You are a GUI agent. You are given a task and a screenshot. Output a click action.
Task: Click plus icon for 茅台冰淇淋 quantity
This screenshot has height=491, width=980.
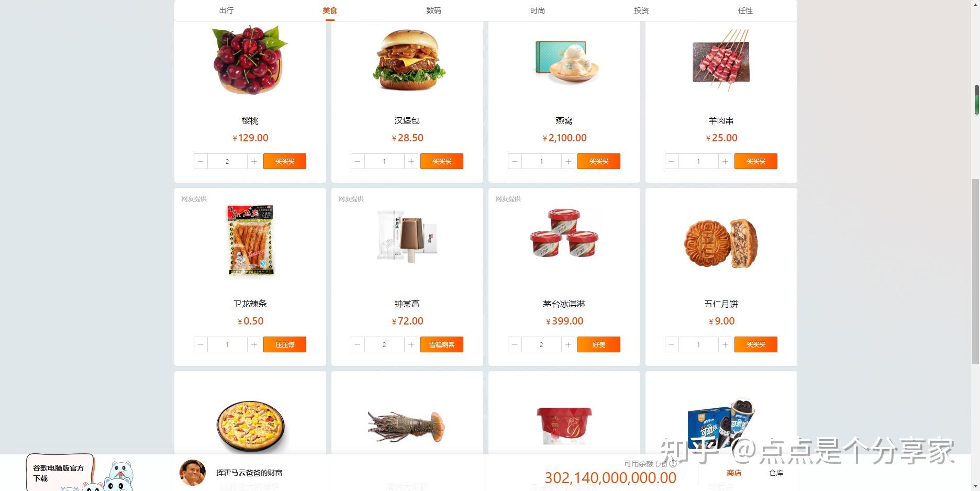(x=568, y=344)
